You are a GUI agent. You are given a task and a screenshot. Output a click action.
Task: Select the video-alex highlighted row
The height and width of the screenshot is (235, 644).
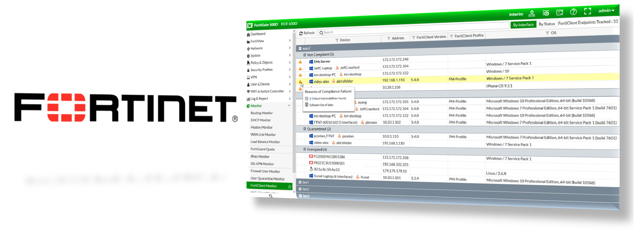458,79
